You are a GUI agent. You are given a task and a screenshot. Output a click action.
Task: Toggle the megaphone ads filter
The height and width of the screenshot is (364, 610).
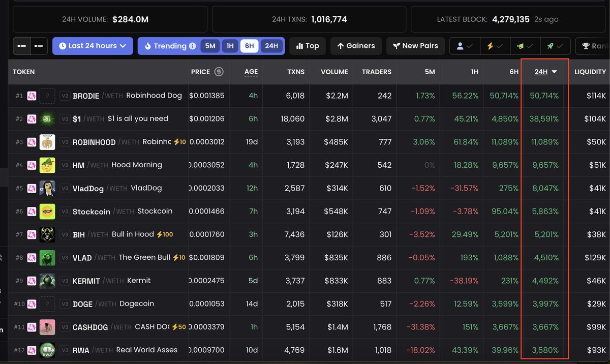coord(525,46)
